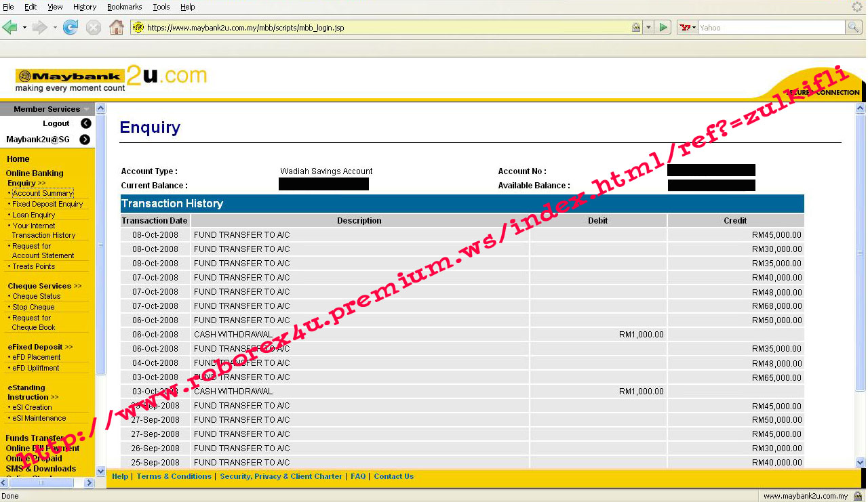The width and height of the screenshot is (868, 502).
Task: Open the Home link in the sidebar
Action: pyautogui.click(x=18, y=159)
